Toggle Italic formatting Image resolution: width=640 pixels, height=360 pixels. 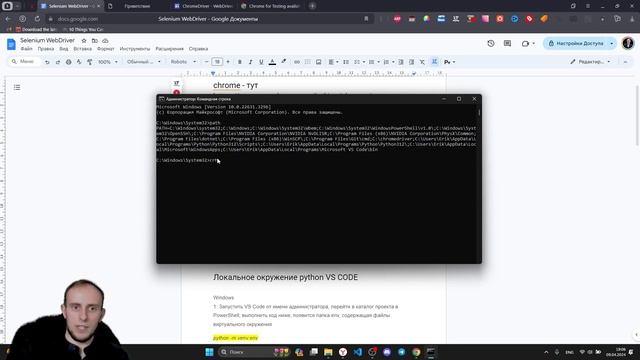coord(250,62)
